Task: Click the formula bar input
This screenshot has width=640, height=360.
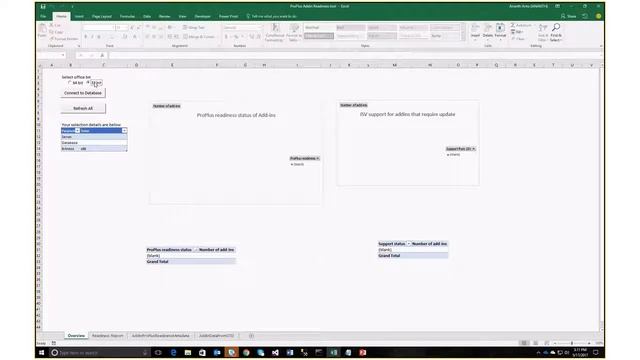Action: point(355,55)
